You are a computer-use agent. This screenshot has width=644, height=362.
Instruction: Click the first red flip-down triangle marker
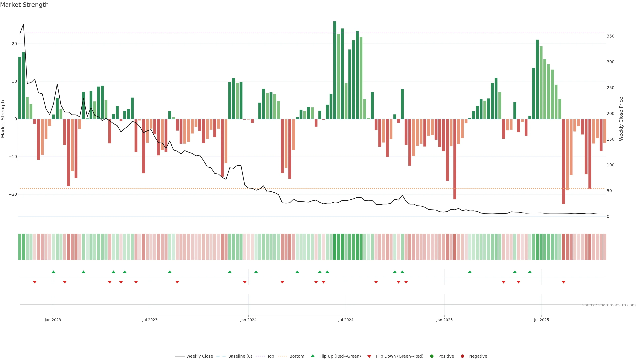click(x=35, y=282)
